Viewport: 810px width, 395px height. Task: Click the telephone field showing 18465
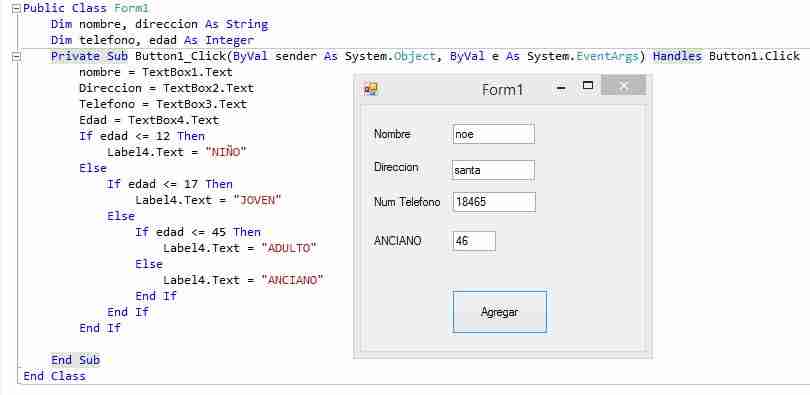click(494, 202)
